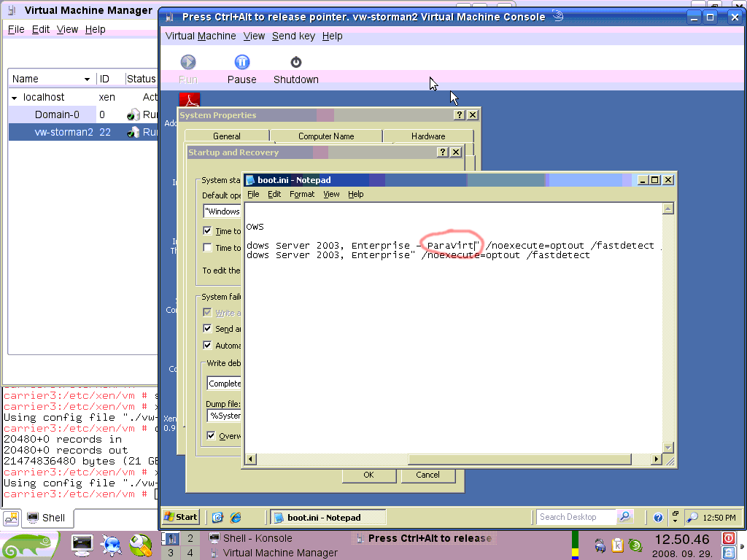Viewport: 747px width, 560px height.
Task: Click the Shutdown power icon
Action: 295,63
